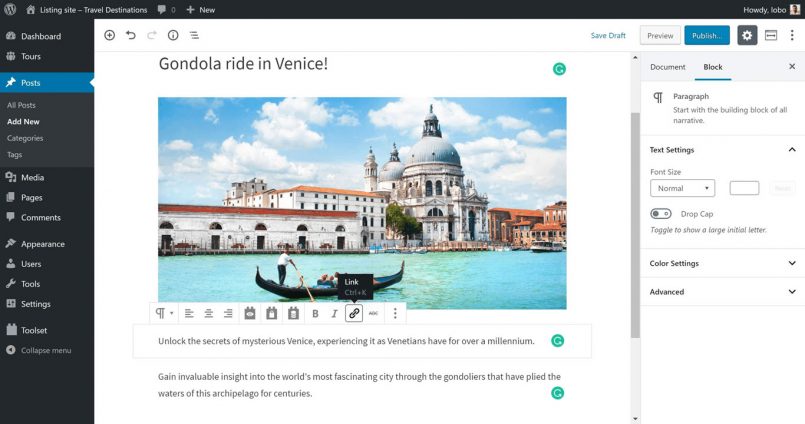Switch to the Document tab
The image size is (805, 424).
click(667, 67)
